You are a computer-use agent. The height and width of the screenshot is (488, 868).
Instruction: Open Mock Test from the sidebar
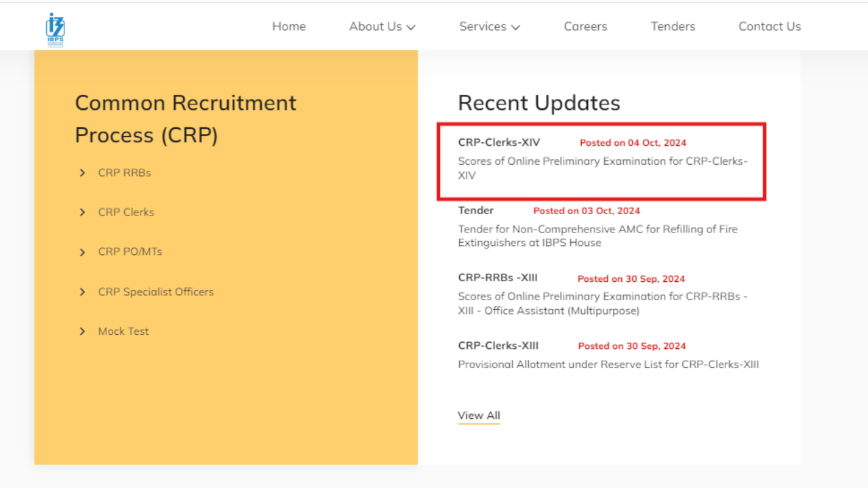(123, 331)
